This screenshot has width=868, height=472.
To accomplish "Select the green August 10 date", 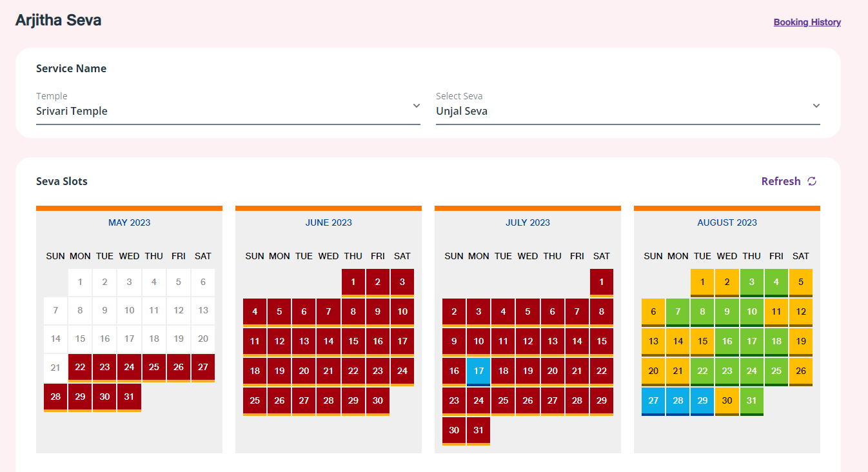I will (752, 313).
